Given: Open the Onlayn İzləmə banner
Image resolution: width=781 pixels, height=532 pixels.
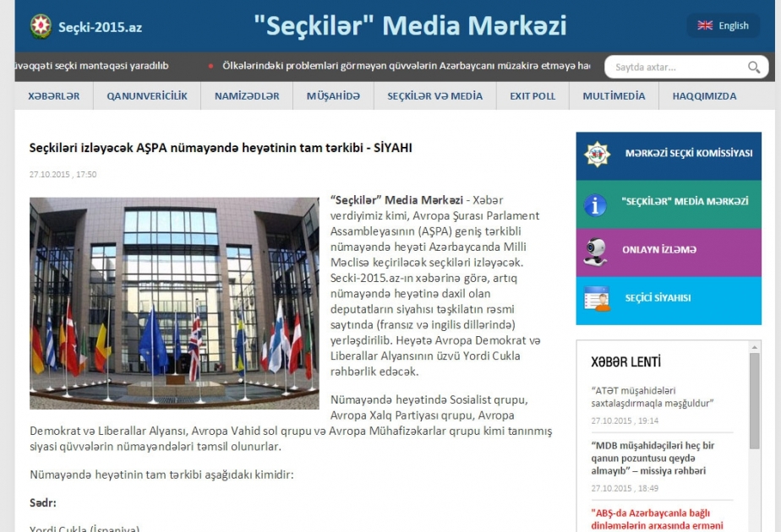Looking at the screenshot, I should (x=669, y=252).
